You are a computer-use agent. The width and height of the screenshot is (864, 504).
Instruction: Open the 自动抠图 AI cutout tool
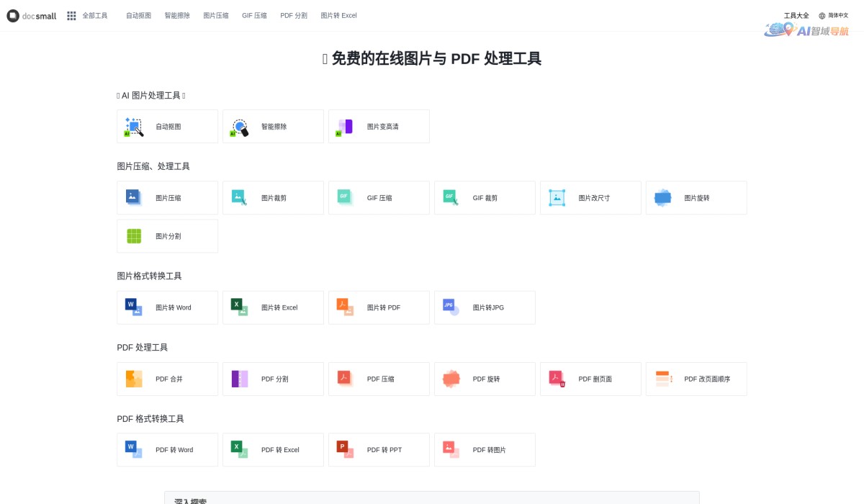(167, 126)
